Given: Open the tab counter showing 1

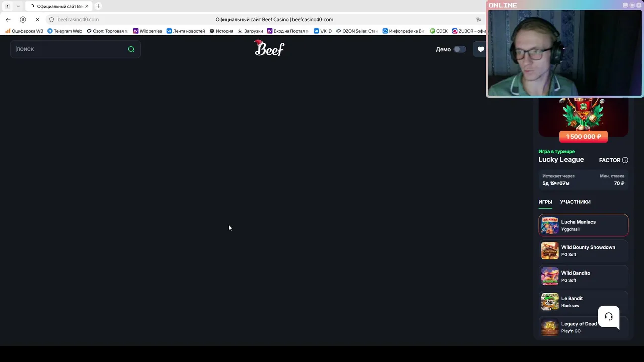Looking at the screenshot, I should coord(7,6).
